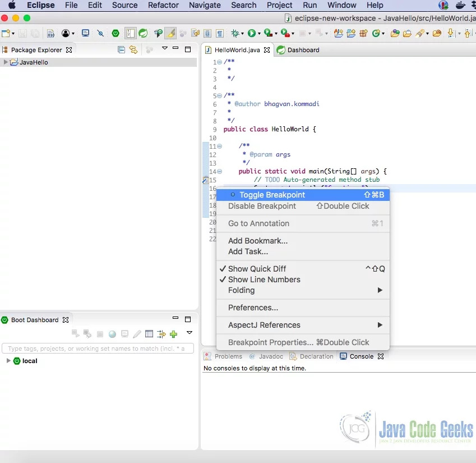
Task: Switch to the Problems tab
Action: click(224, 356)
